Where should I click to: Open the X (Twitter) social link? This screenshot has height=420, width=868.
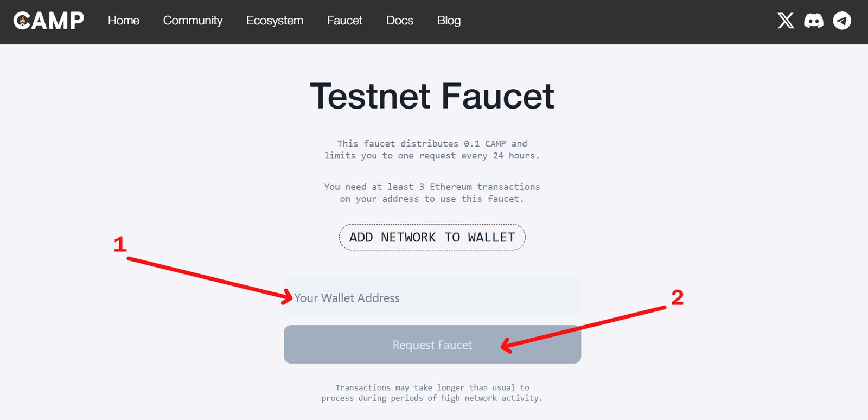pos(786,21)
